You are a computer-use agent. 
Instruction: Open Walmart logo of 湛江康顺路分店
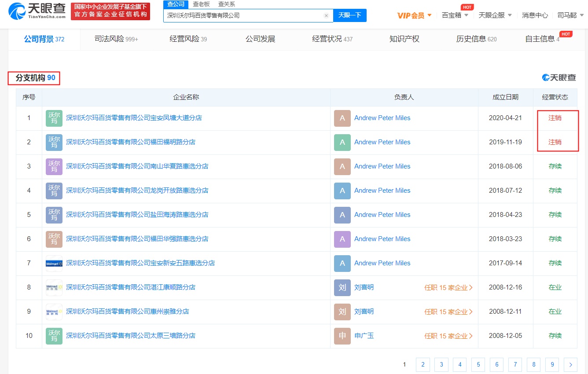tap(54, 287)
